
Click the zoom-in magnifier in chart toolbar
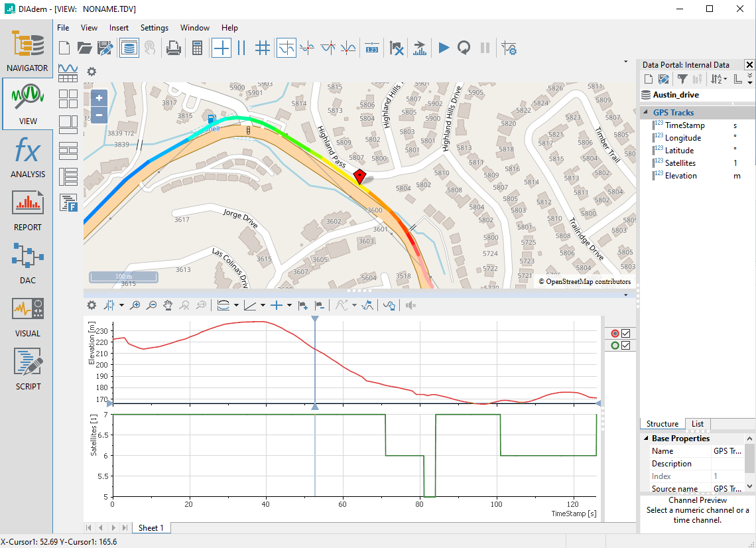click(x=135, y=305)
